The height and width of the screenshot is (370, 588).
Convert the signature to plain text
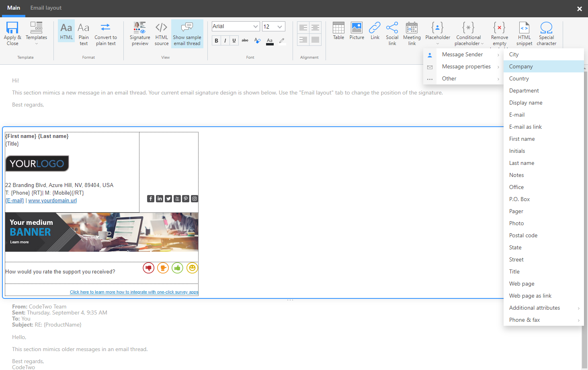(106, 33)
